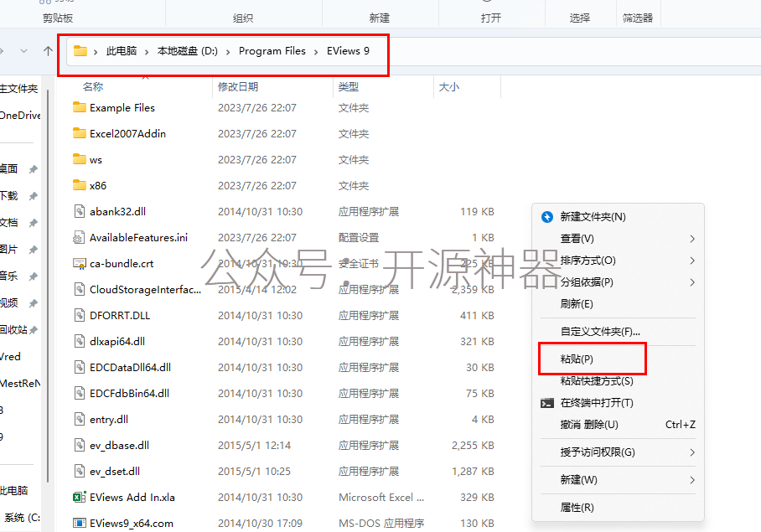Expand the 排序方式(O) submenu arrow
This screenshot has height=532, width=761.
click(692, 261)
